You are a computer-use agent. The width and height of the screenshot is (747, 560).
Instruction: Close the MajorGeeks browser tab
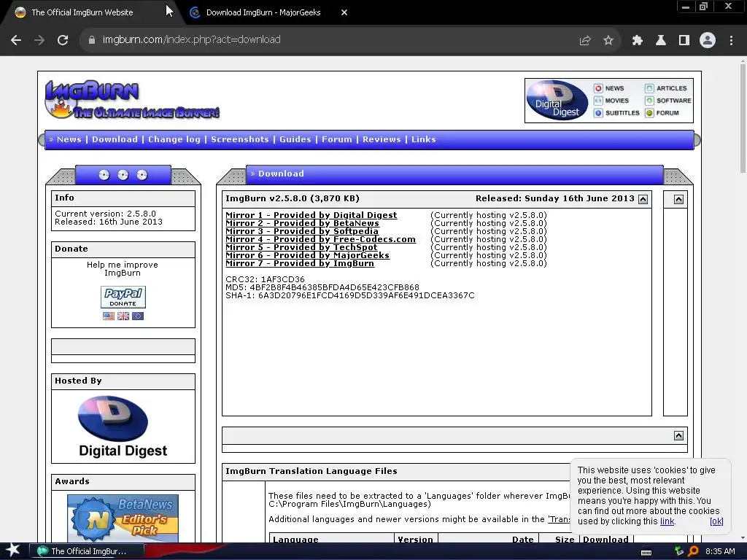click(344, 12)
